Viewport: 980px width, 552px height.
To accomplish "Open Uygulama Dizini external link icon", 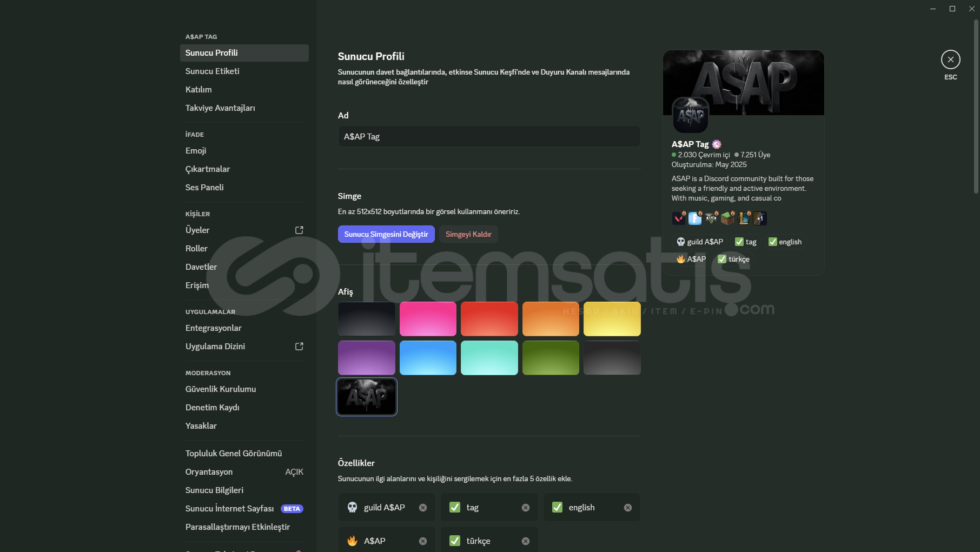I will click(299, 347).
